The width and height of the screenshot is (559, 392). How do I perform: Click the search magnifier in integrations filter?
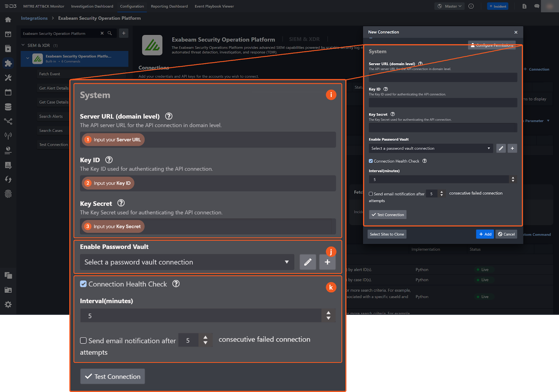(110, 33)
